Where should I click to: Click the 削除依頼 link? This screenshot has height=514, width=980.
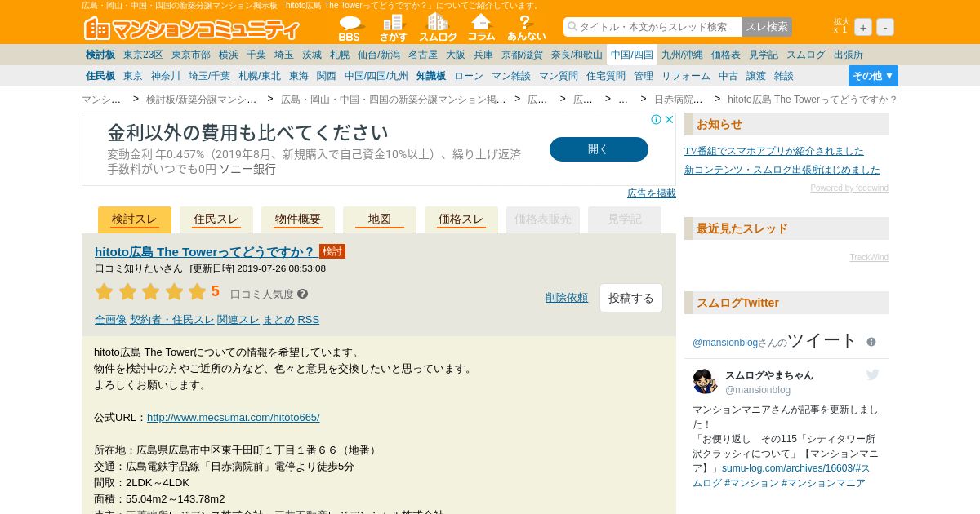pyautogui.click(x=567, y=298)
